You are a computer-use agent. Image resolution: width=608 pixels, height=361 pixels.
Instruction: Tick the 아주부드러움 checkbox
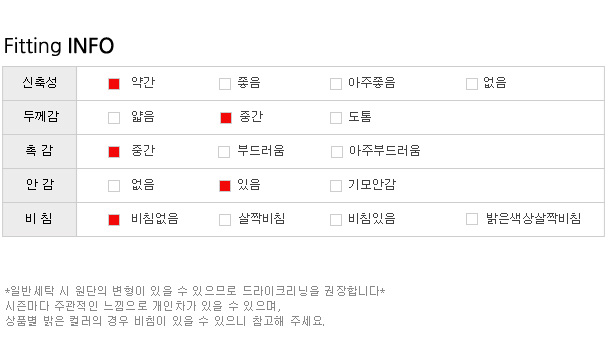pos(337,152)
